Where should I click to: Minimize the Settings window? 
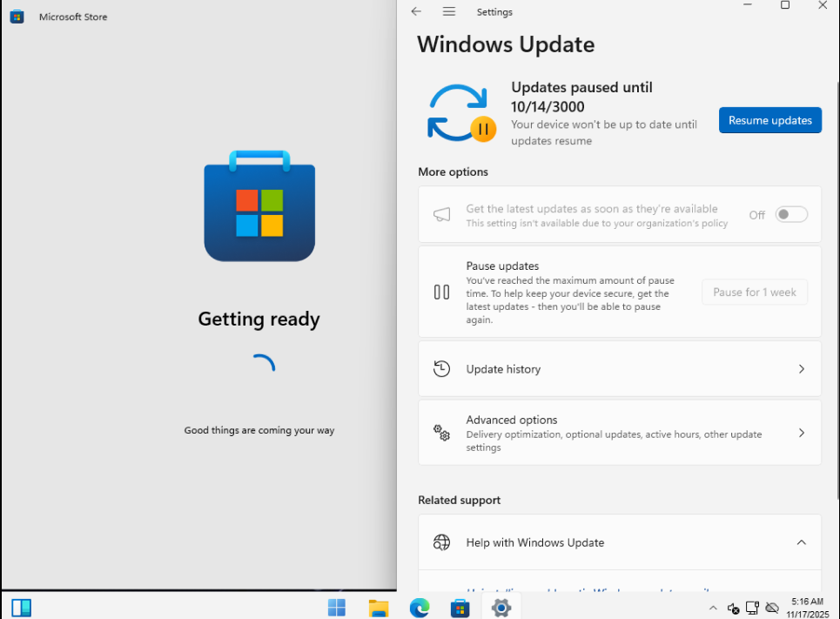(x=748, y=5)
